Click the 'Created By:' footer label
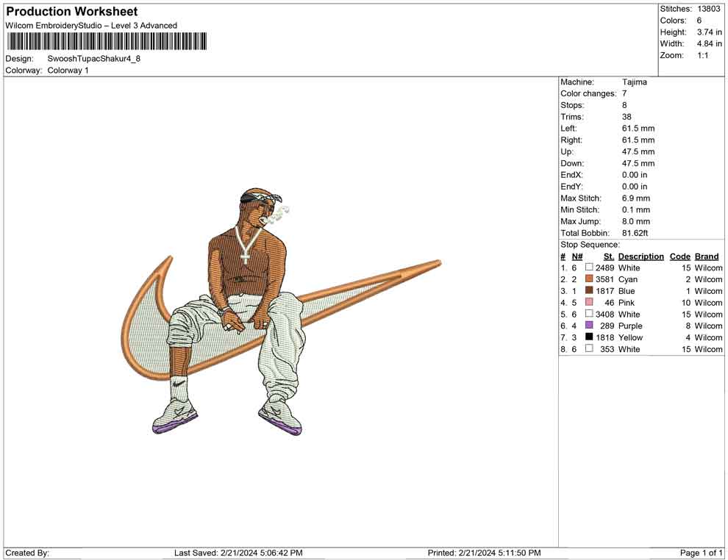 pyautogui.click(x=27, y=553)
